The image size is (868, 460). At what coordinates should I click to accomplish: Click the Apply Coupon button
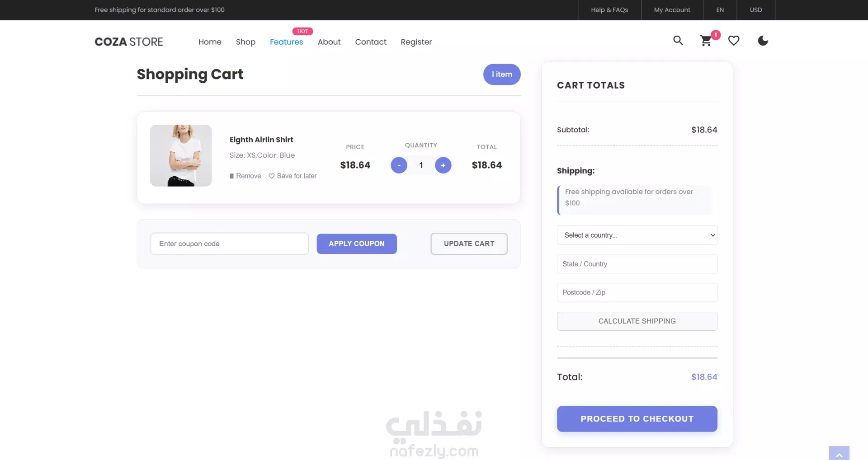pos(357,244)
